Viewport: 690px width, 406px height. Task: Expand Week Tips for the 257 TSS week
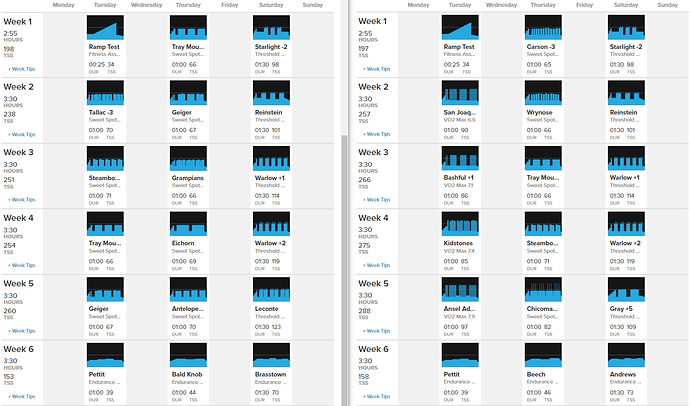click(376, 134)
